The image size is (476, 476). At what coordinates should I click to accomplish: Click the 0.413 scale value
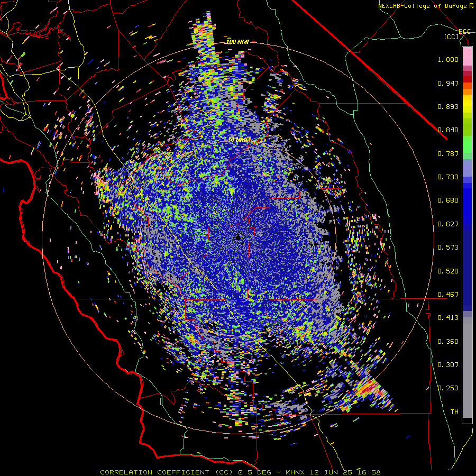click(448, 318)
